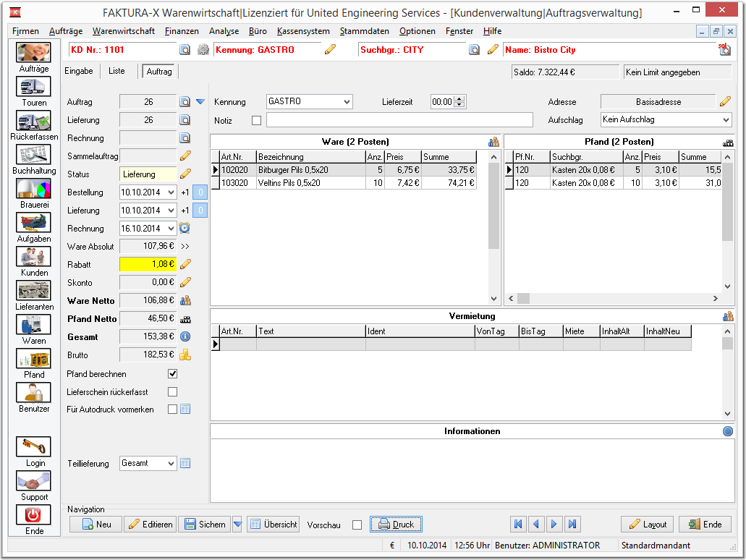This screenshot has height=560, width=746.
Task: Expand the Kennung GASTRO dropdown
Action: point(347,101)
